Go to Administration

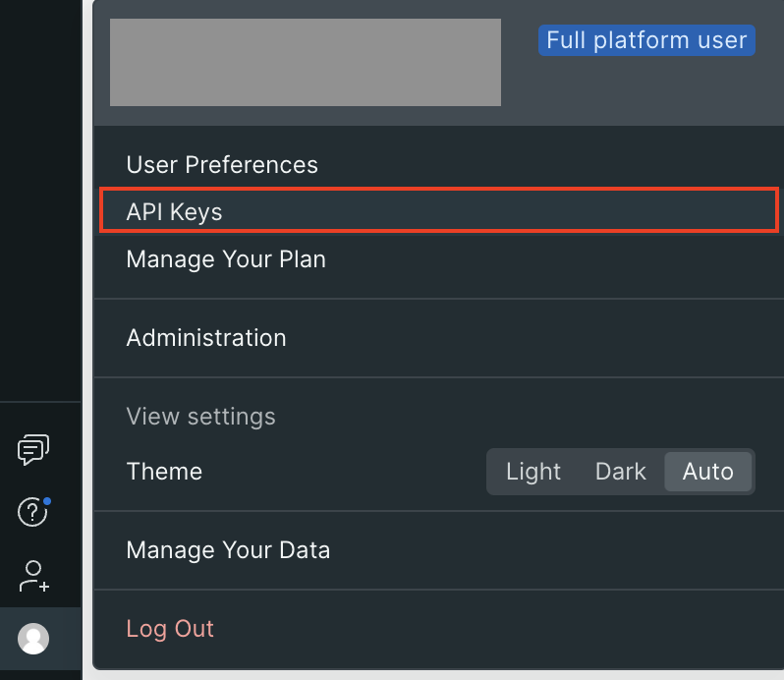(206, 338)
